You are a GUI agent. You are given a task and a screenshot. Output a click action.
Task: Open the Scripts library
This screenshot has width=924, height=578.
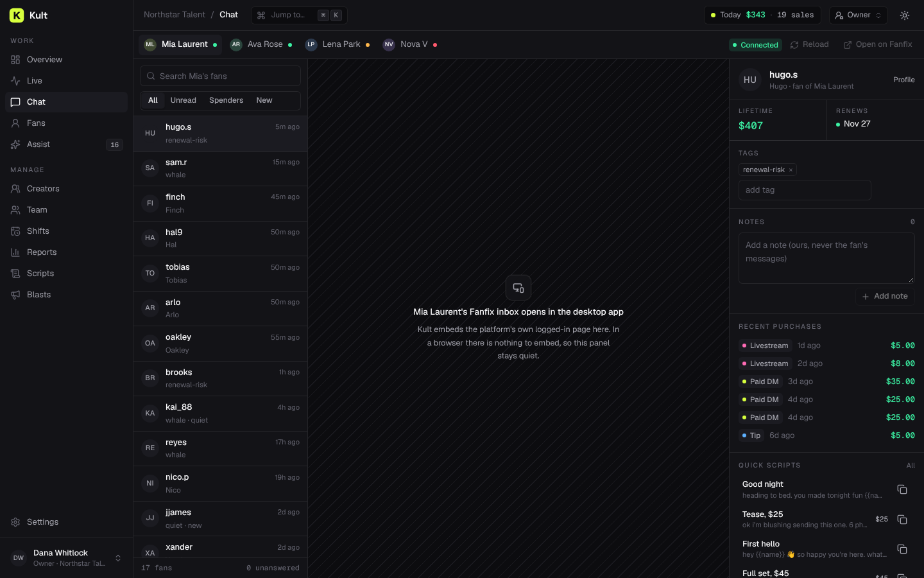66,274
